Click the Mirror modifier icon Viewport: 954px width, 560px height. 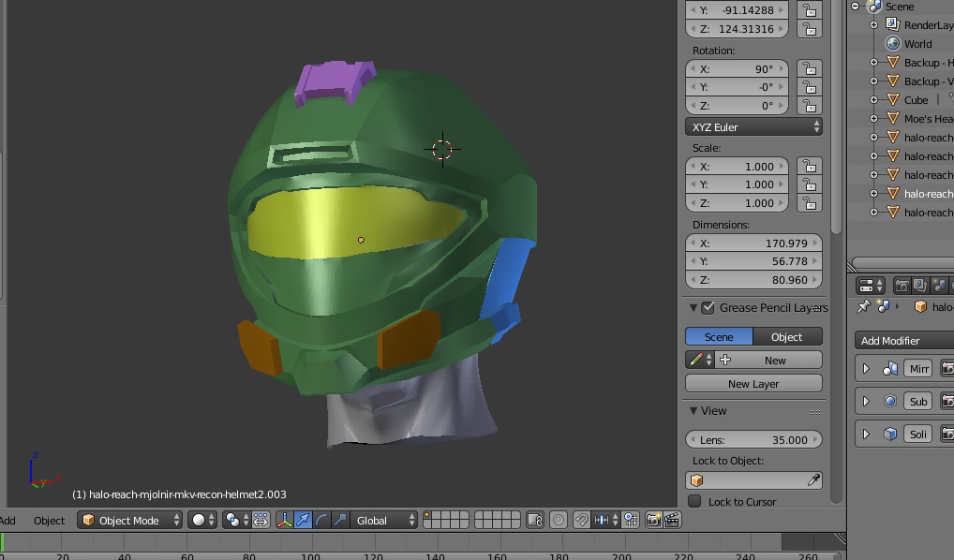[890, 368]
